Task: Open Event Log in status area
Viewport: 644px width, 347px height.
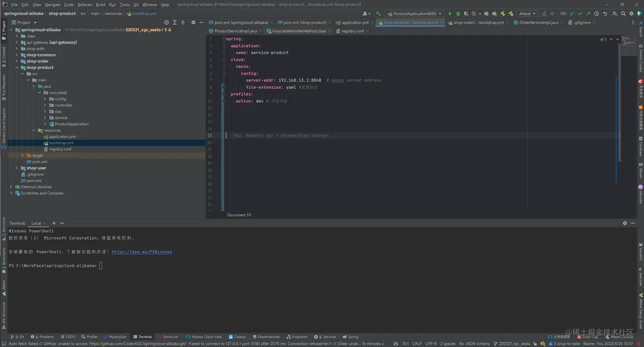Action: [x=587, y=337]
